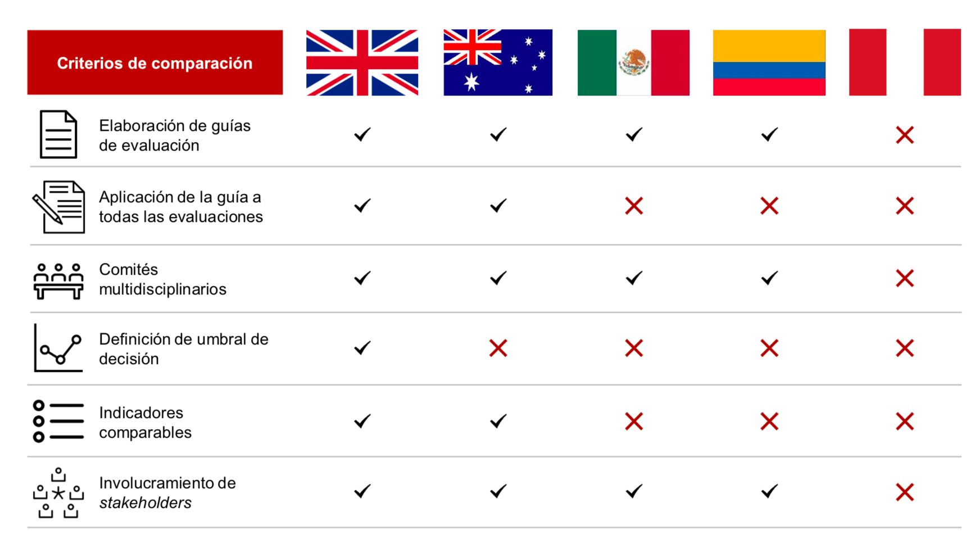Click Australia red X for umbral de decisión
Image resolution: width=980 pixels, height=545 pixels.
pos(498,348)
